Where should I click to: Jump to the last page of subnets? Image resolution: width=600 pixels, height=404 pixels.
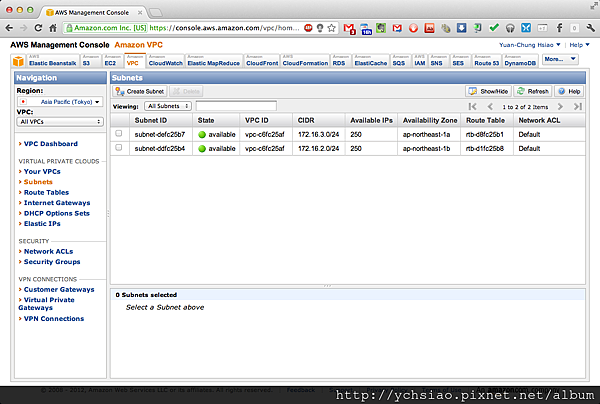578,106
